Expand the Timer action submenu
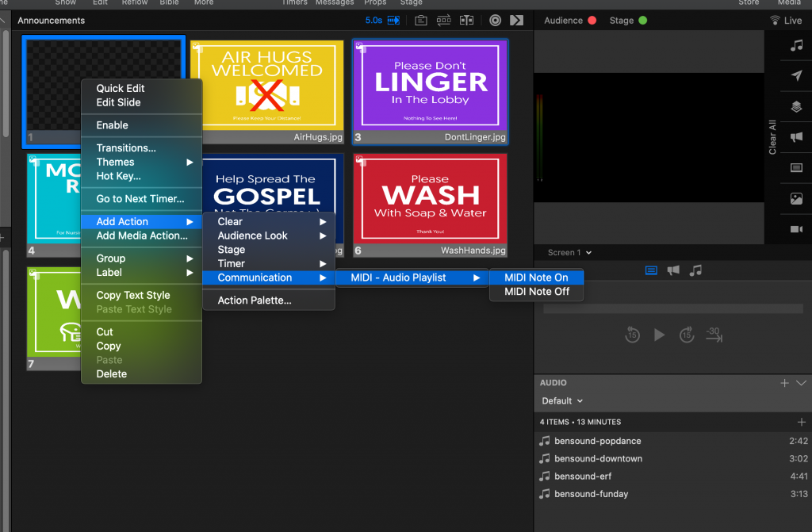Image resolution: width=812 pixels, height=532 pixels. pyautogui.click(x=269, y=263)
